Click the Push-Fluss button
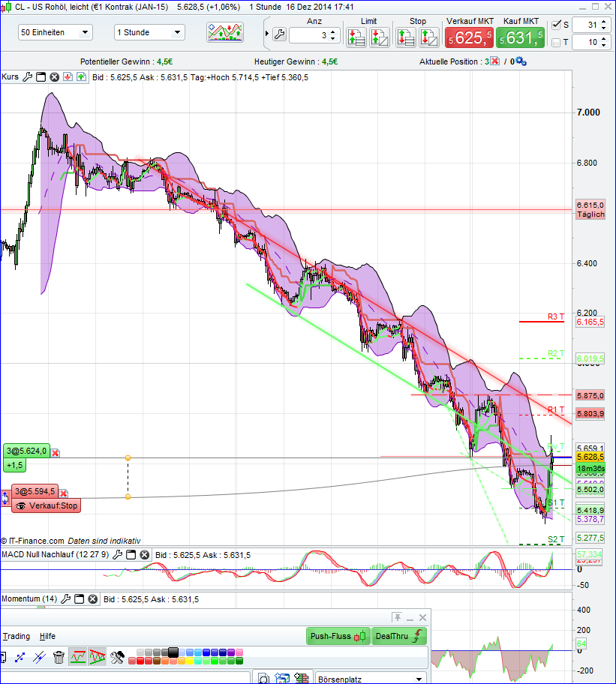The height and width of the screenshot is (684, 616). pos(338,635)
